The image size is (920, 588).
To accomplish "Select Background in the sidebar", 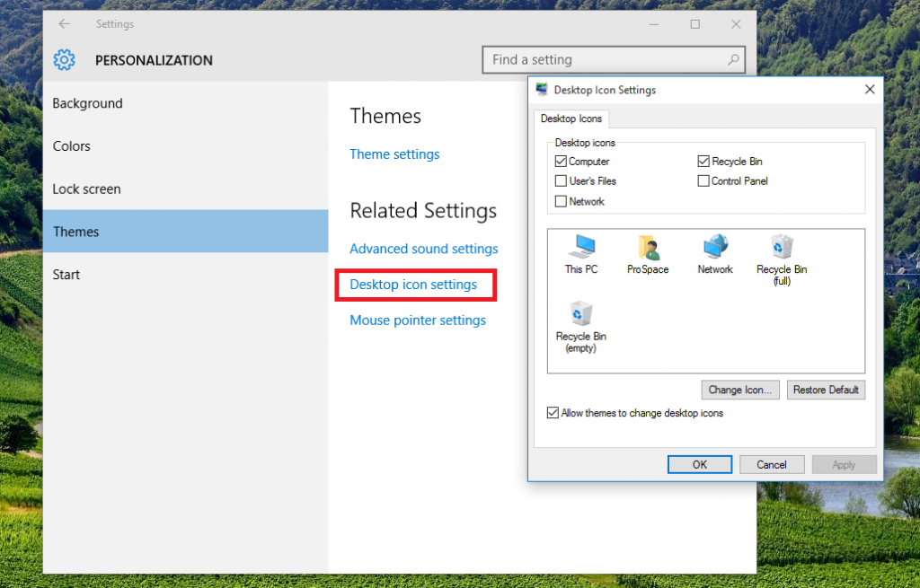I will [x=87, y=103].
